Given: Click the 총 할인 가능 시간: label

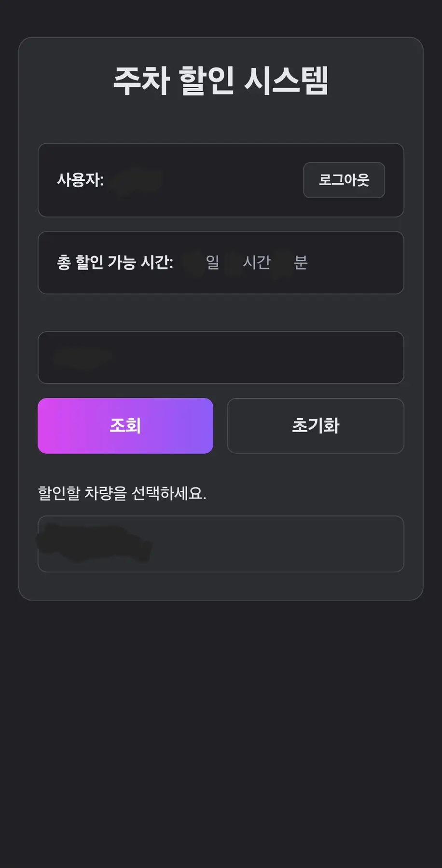Looking at the screenshot, I should 115,262.
